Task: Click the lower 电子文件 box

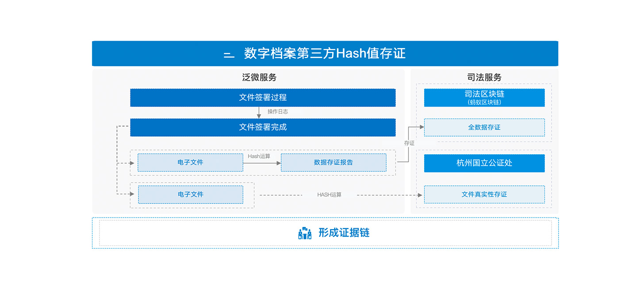Action: click(191, 194)
